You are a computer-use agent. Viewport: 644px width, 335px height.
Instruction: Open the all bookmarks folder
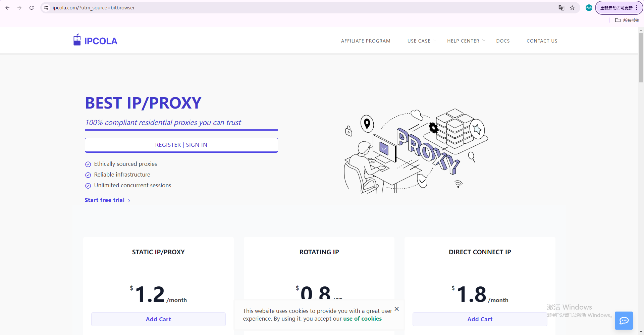(x=627, y=20)
